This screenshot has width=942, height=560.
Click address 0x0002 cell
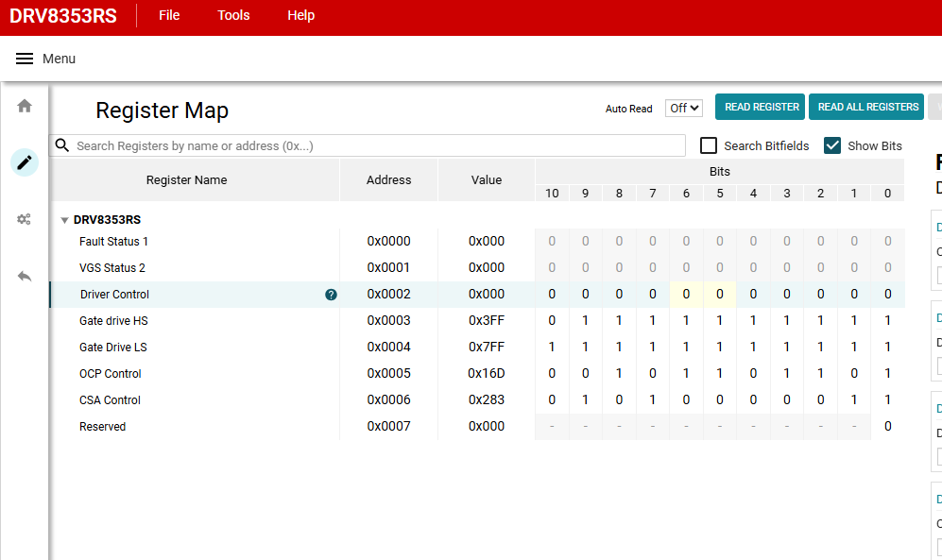[x=388, y=294]
